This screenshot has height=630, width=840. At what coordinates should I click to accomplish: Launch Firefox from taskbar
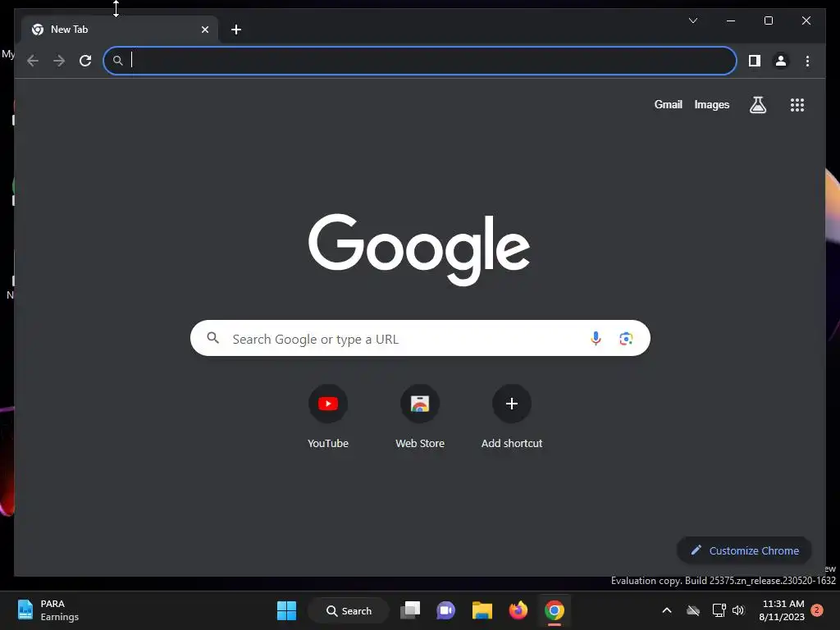tap(518, 610)
